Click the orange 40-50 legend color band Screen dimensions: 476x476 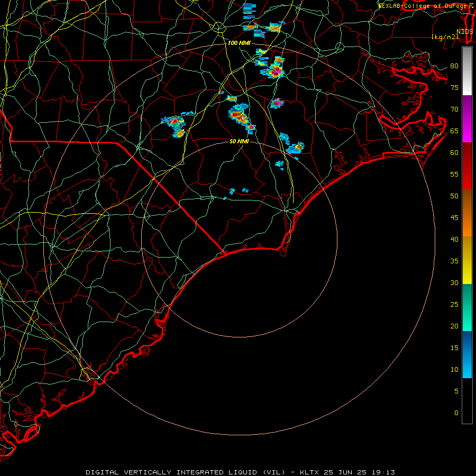click(x=467, y=213)
